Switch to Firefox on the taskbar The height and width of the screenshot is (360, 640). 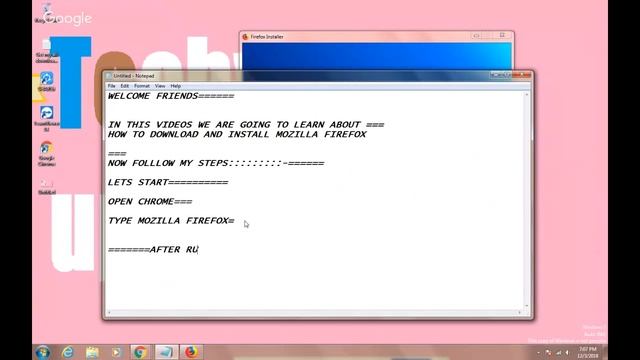tap(191, 352)
